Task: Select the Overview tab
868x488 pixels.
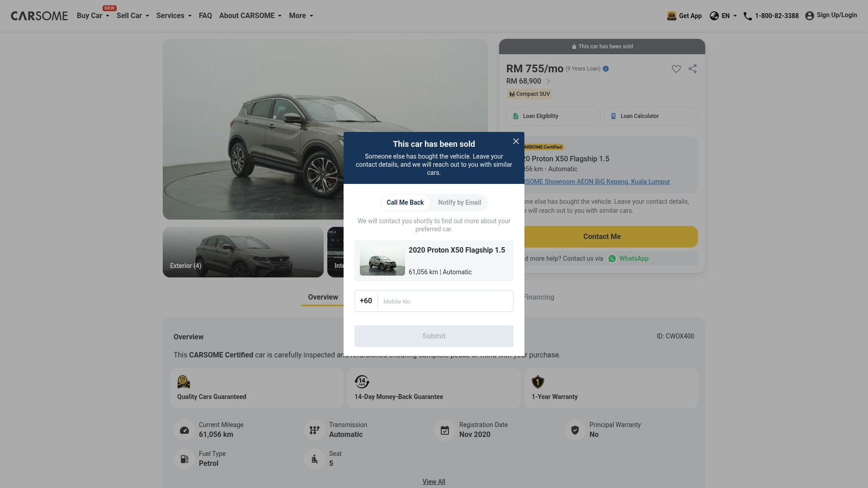Action: click(323, 297)
